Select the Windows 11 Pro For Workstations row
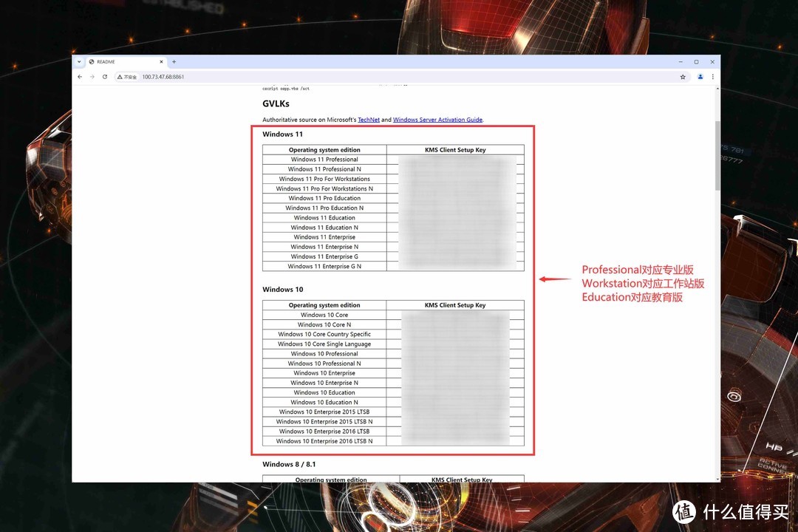This screenshot has height=532, width=798. (393, 179)
